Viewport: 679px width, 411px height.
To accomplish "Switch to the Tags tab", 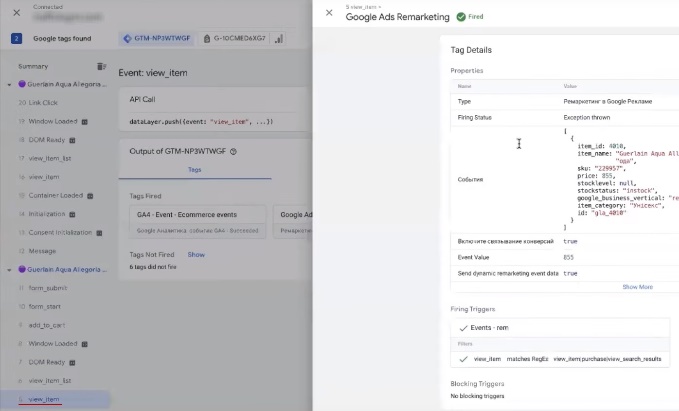I will click(195, 170).
